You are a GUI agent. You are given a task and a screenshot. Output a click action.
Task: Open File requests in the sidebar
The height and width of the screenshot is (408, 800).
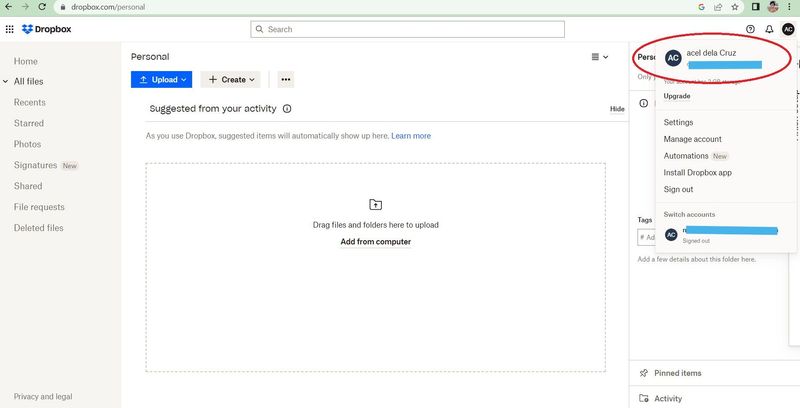[39, 207]
